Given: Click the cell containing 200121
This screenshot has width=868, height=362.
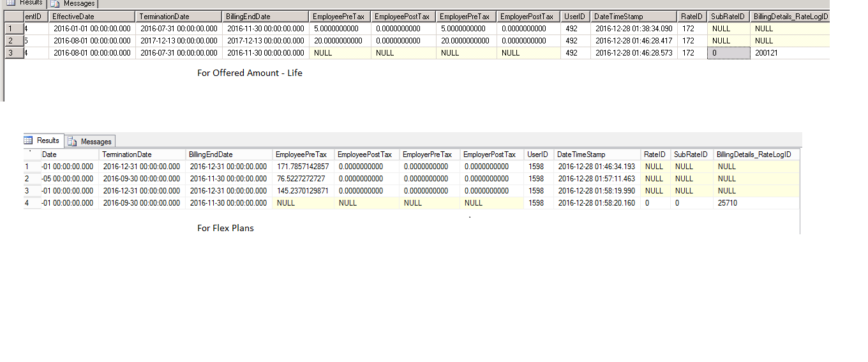Looking at the screenshot, I should 766,53.
